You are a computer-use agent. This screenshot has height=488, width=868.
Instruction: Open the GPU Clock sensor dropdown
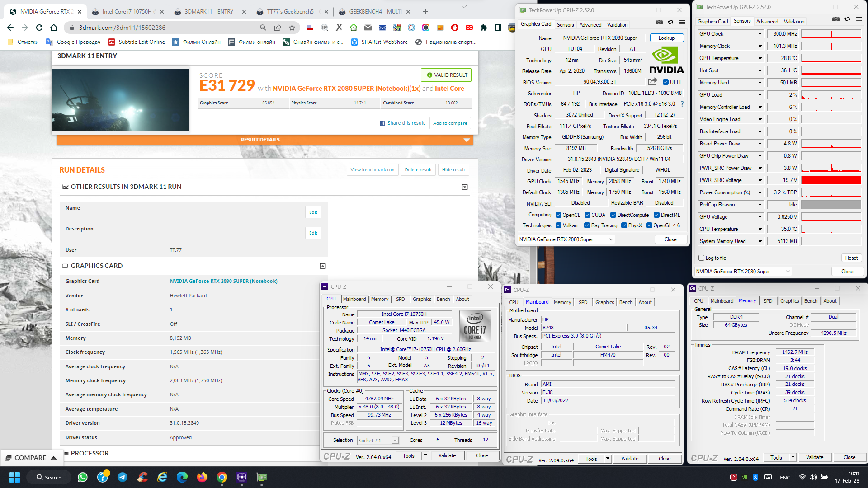(760, 34)
